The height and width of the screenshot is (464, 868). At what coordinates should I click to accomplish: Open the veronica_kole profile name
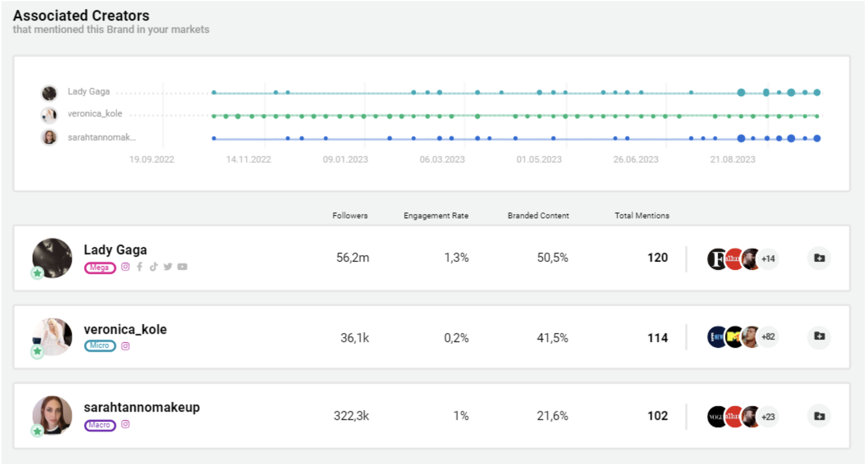[x=125, y=329]
